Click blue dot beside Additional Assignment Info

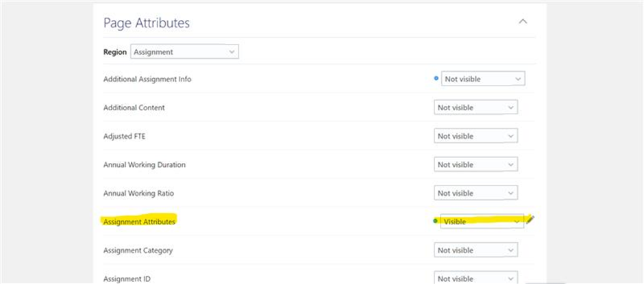click(436, 79)
